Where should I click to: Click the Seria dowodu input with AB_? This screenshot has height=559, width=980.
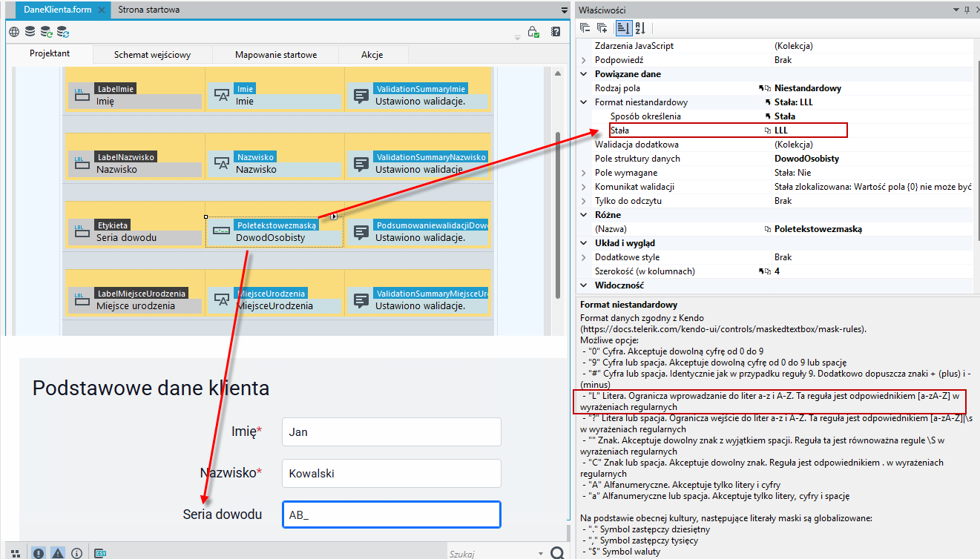click(391, 515)
